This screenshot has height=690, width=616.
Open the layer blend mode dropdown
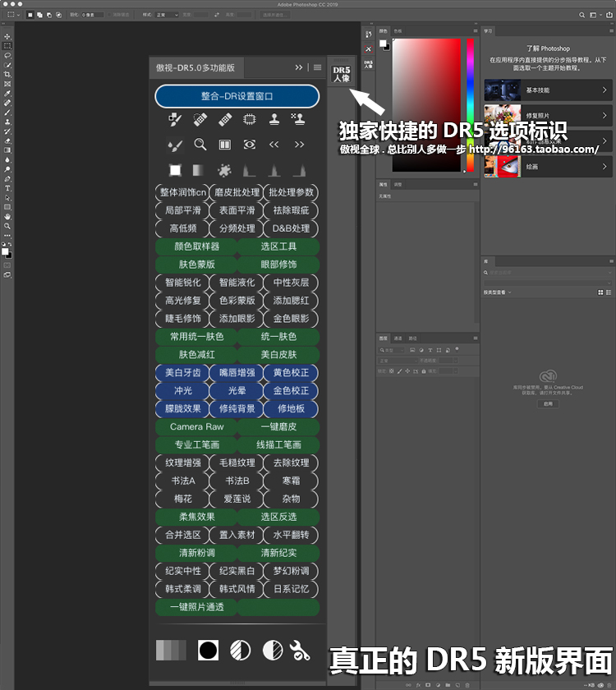click(x=398, y=361)
